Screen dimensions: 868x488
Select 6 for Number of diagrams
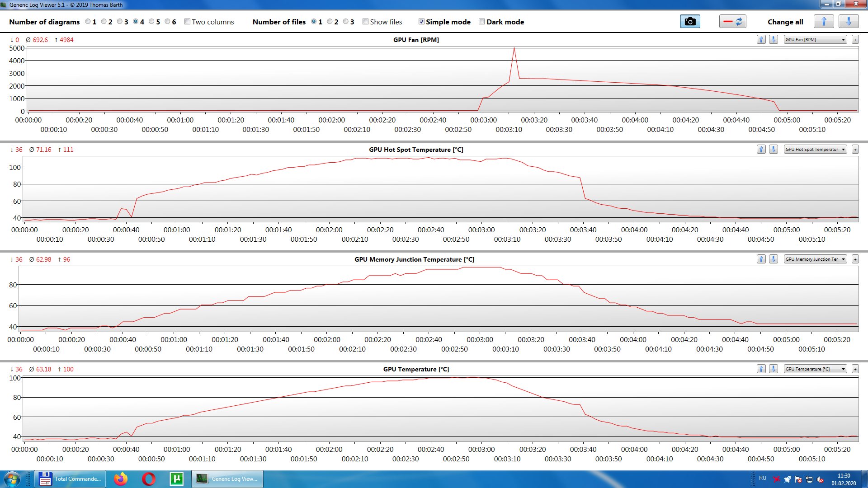(x=168, y=22)
